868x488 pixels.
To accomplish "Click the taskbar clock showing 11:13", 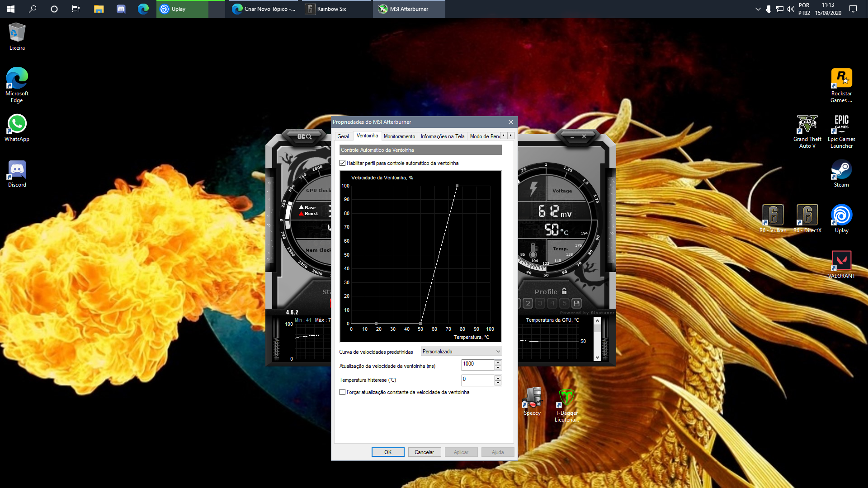I will click(x=828, y=9).
